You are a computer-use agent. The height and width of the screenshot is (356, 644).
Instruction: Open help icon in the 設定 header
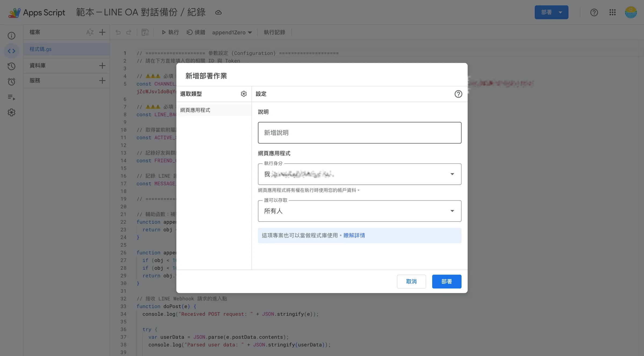(x=458, y=94)
